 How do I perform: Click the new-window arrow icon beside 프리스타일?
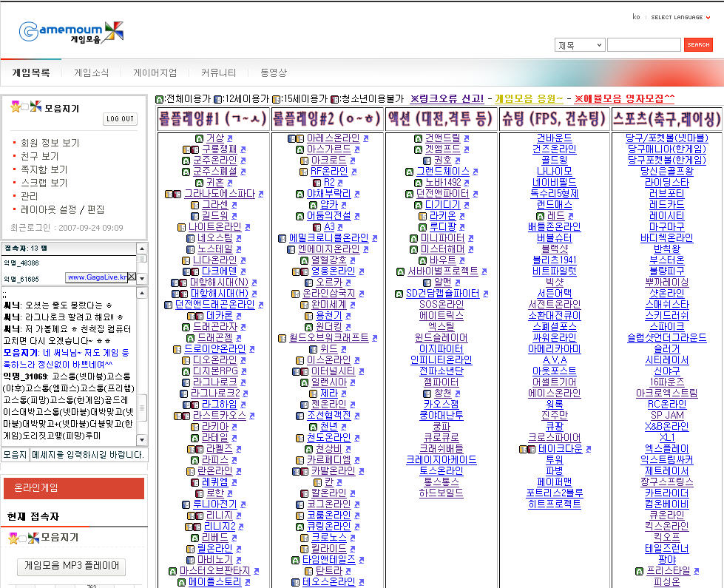[x=697, y=572]
